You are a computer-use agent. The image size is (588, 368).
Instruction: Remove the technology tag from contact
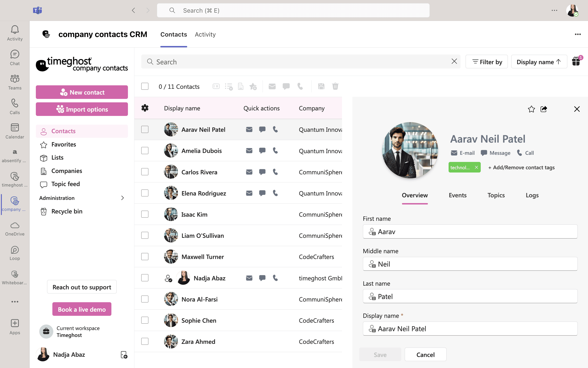coord(476,167)
